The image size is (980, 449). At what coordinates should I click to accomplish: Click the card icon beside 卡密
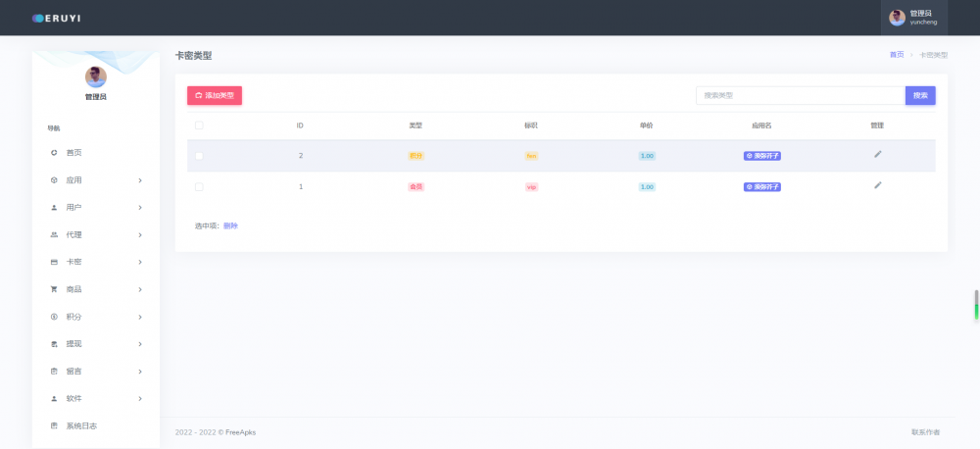pyautogui.click(x=54, y=263)
